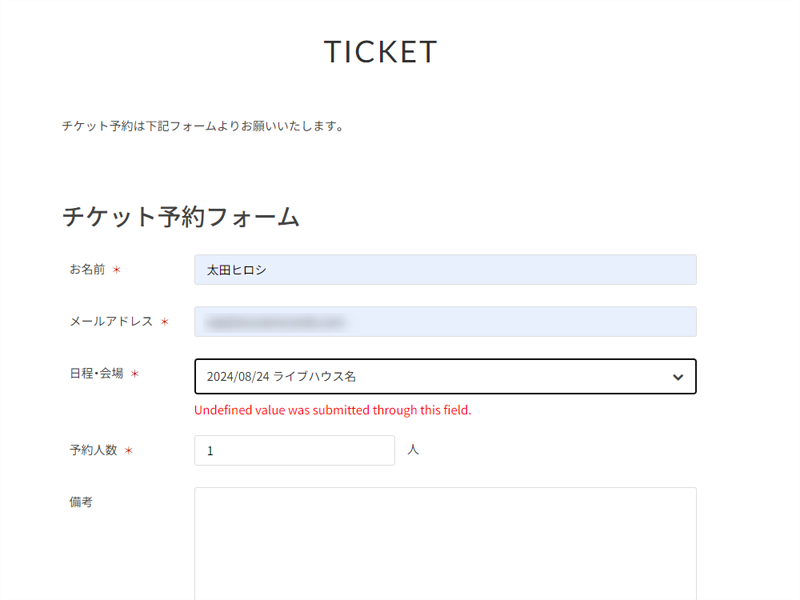800x600 pixels.
Task: Focus the メールアドレス input field
Action: (x=445, y=322)
